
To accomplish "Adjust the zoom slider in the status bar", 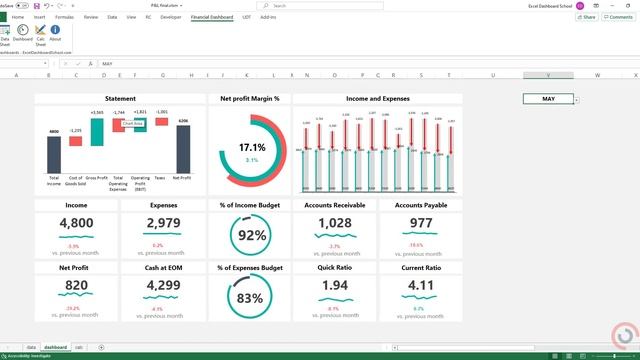I will click(614, 356).
